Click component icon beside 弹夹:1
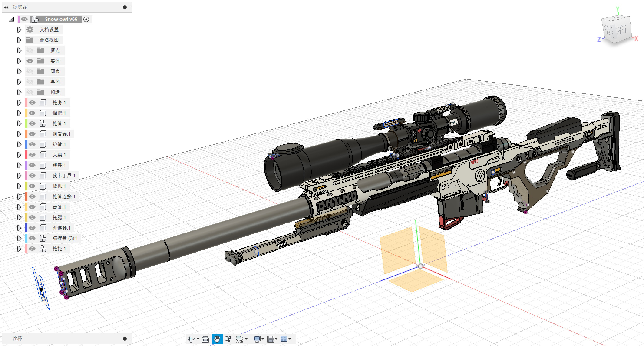644x346 pixels. click(x=43, y=165)
